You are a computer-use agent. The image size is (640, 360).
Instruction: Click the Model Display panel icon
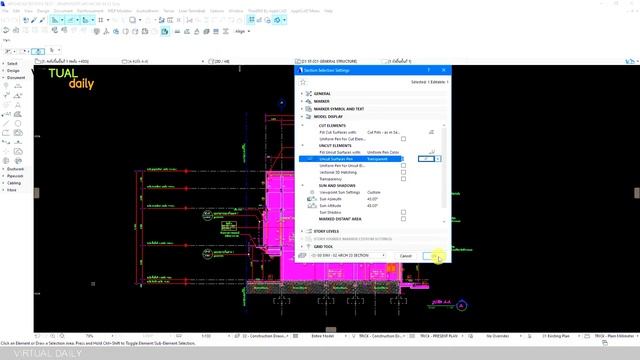[x=309, y=117]
